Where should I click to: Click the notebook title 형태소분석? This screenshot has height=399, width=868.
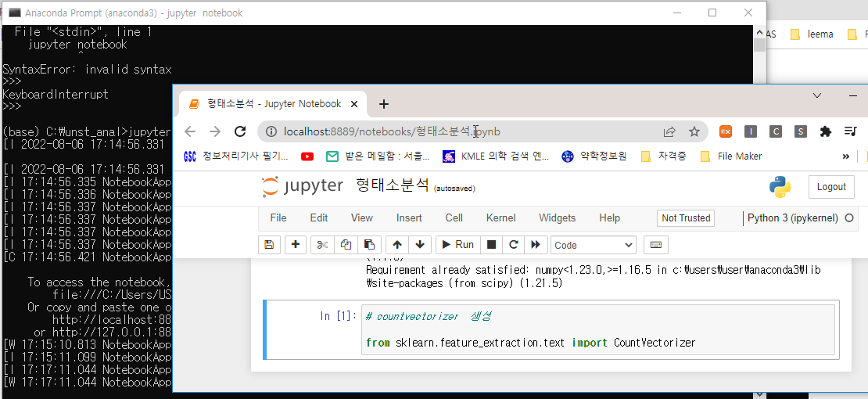pyautogui.click(x=393, y=185)
